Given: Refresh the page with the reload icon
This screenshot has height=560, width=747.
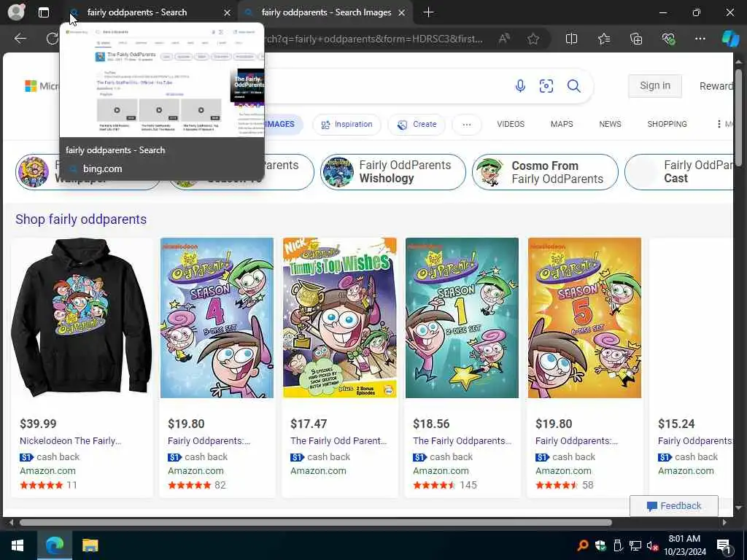Looking at the screenshot, I should tap(52, 39).
